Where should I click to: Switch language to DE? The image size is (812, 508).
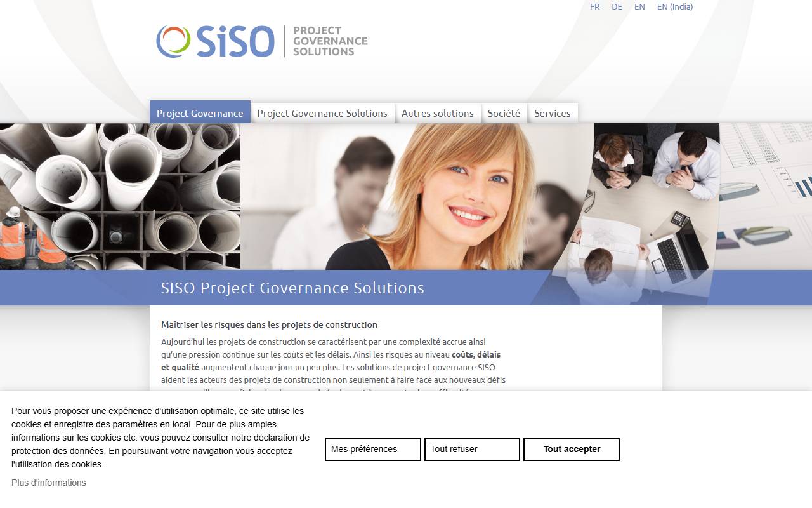[617, 7]
